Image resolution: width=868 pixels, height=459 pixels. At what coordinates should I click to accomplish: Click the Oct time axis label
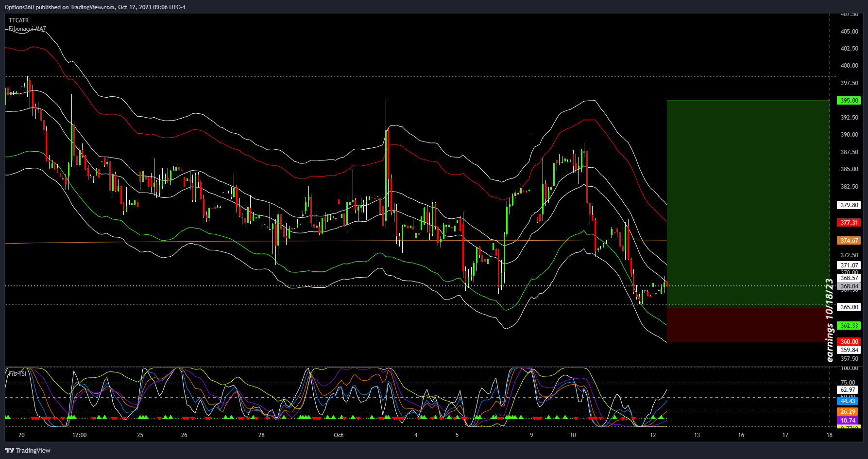tap(339, 435)
